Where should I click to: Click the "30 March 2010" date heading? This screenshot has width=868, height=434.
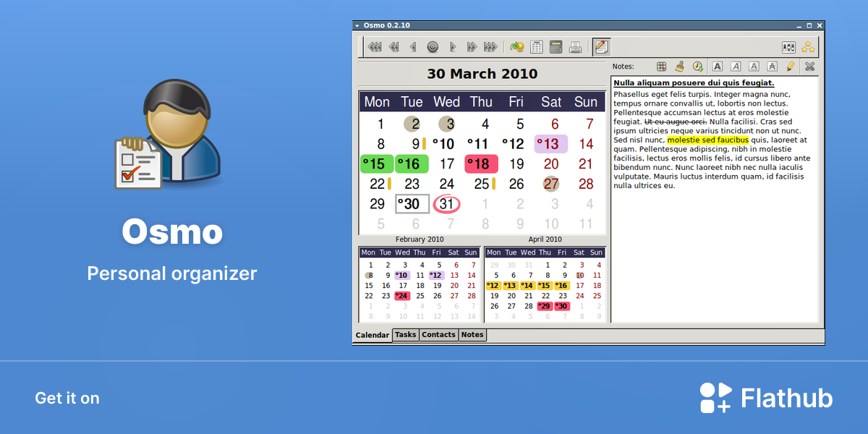point(482,74)
